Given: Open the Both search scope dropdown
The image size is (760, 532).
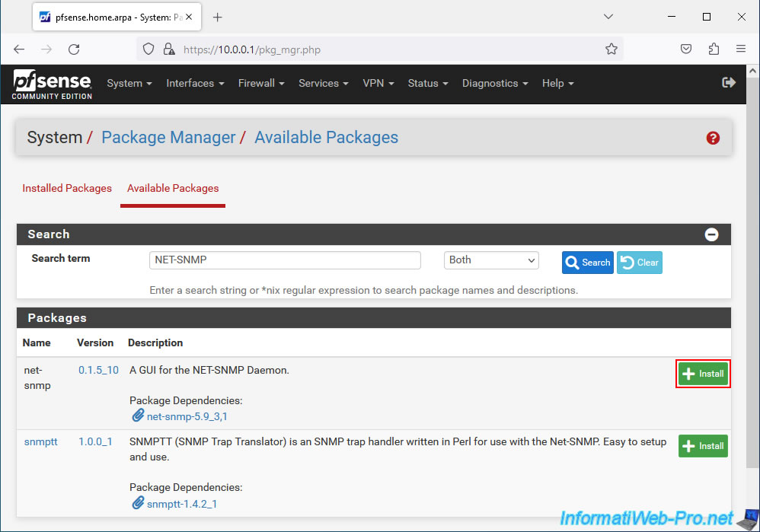Looking at the screenshot, I should coord(491,260).
